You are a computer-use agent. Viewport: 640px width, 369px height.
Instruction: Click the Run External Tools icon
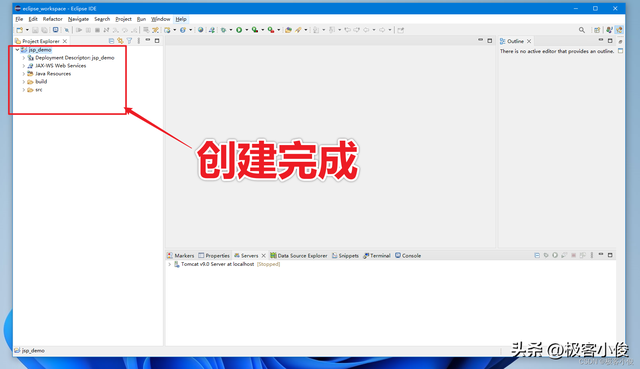click(271, 30)
